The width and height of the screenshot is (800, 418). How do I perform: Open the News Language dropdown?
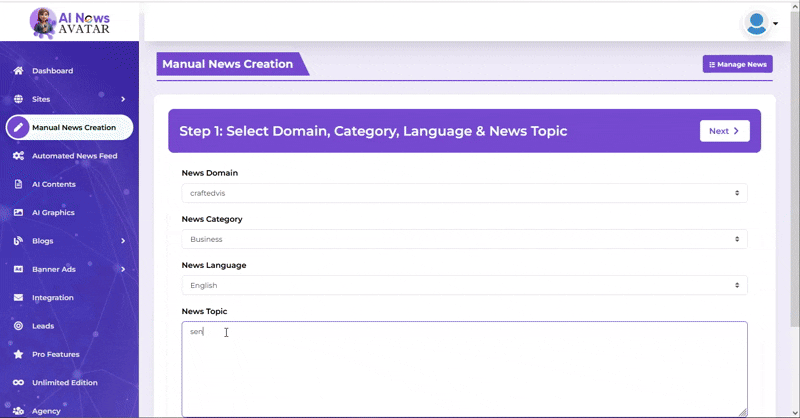coord(464,285)
